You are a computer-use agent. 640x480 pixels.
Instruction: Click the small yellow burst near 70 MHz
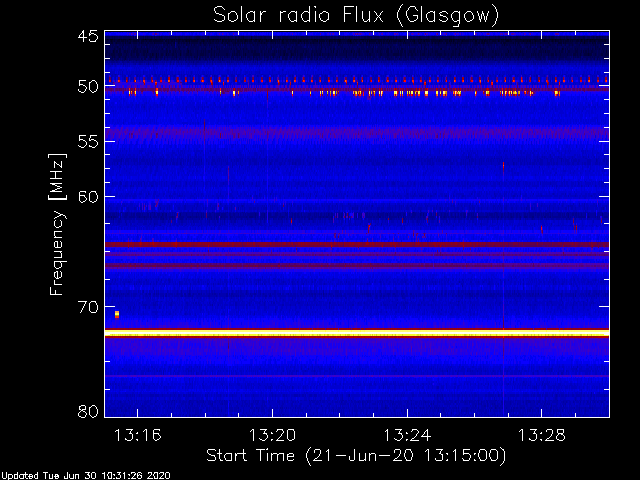(x=117, y=314)
